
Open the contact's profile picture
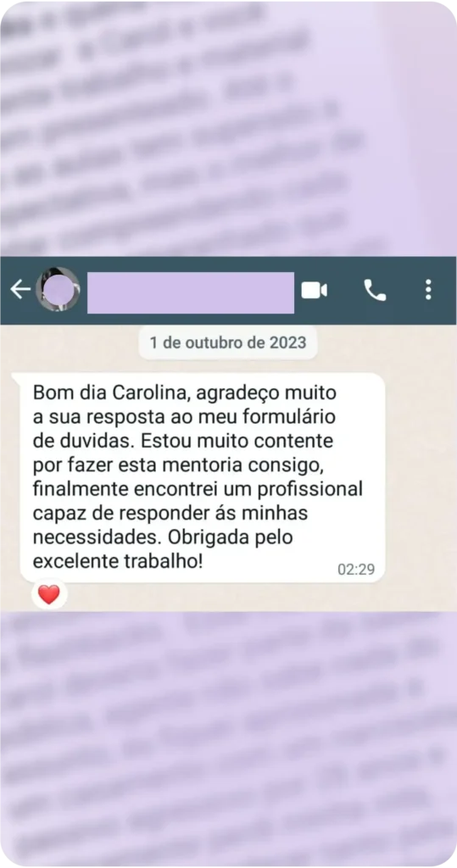point(58,290)
